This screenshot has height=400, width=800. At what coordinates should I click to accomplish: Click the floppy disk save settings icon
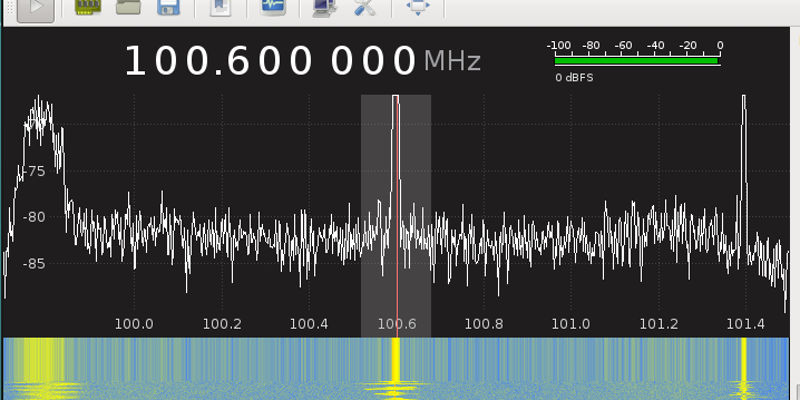click(168, 7)
